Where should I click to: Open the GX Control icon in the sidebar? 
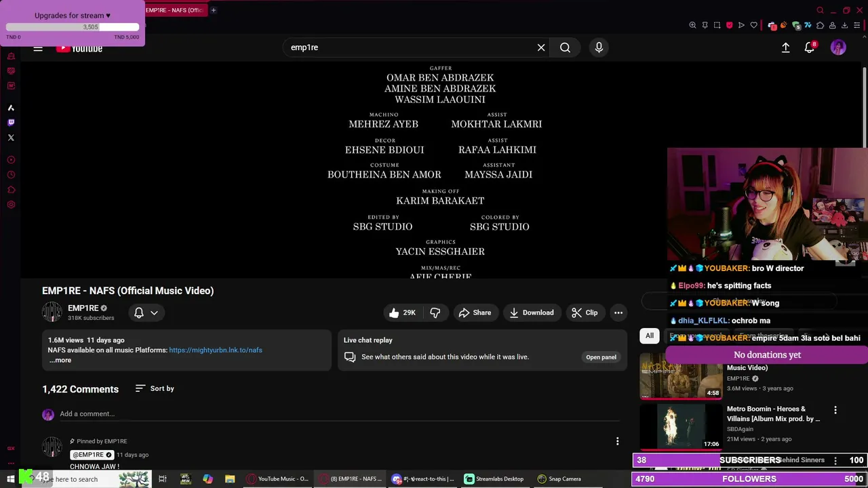[x=11, y=448]
